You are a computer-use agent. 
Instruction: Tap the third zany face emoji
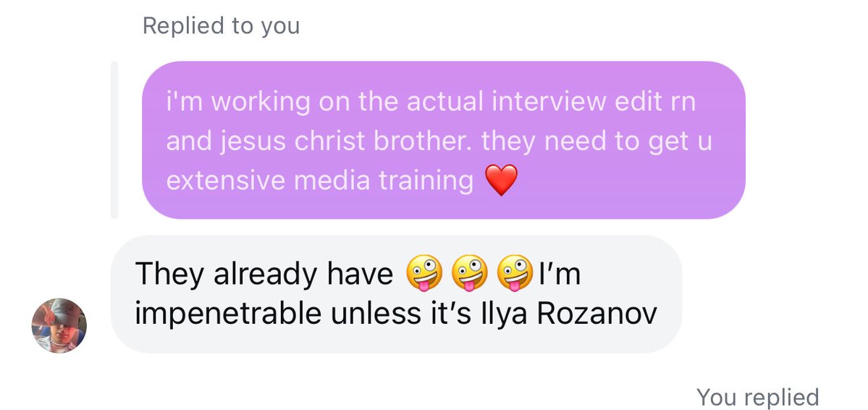(515, 273)
